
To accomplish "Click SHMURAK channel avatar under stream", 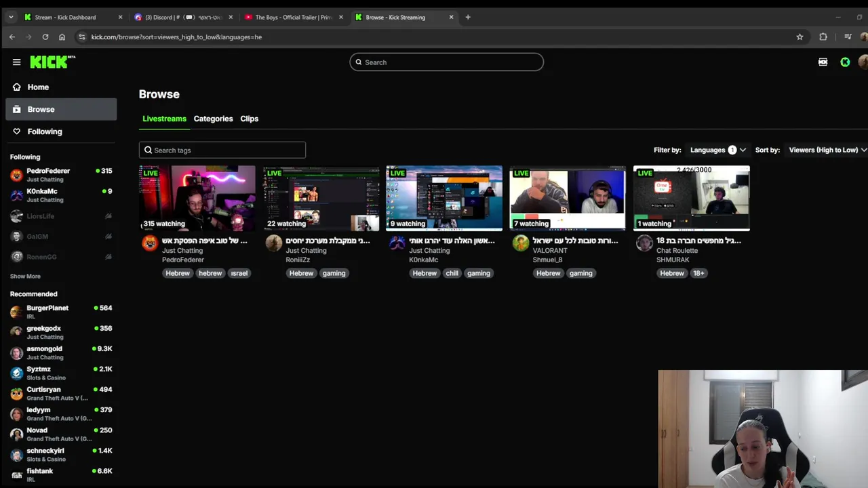I will pos(644,243).
